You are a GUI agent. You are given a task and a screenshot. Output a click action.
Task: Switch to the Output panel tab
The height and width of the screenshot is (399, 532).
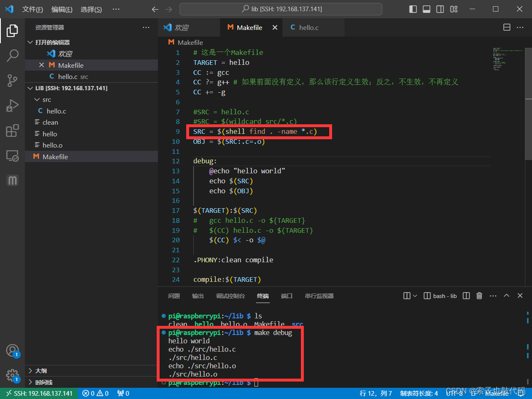(x=198, y=296)
